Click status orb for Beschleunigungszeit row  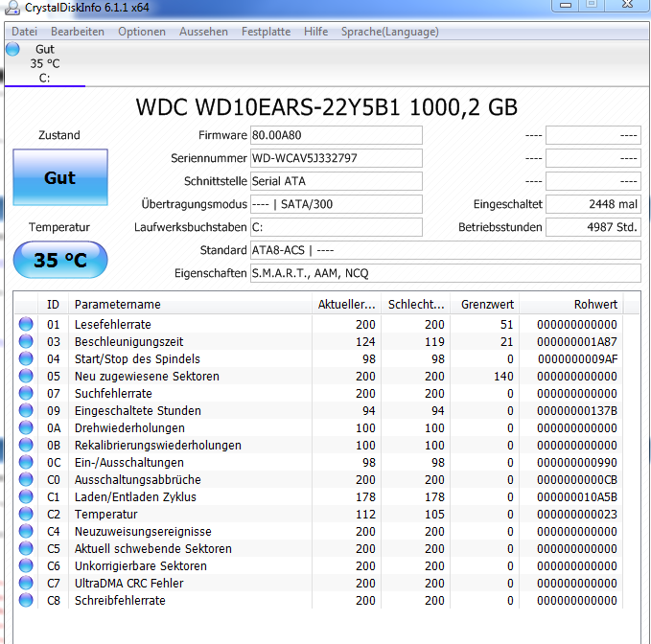point(26,341)
